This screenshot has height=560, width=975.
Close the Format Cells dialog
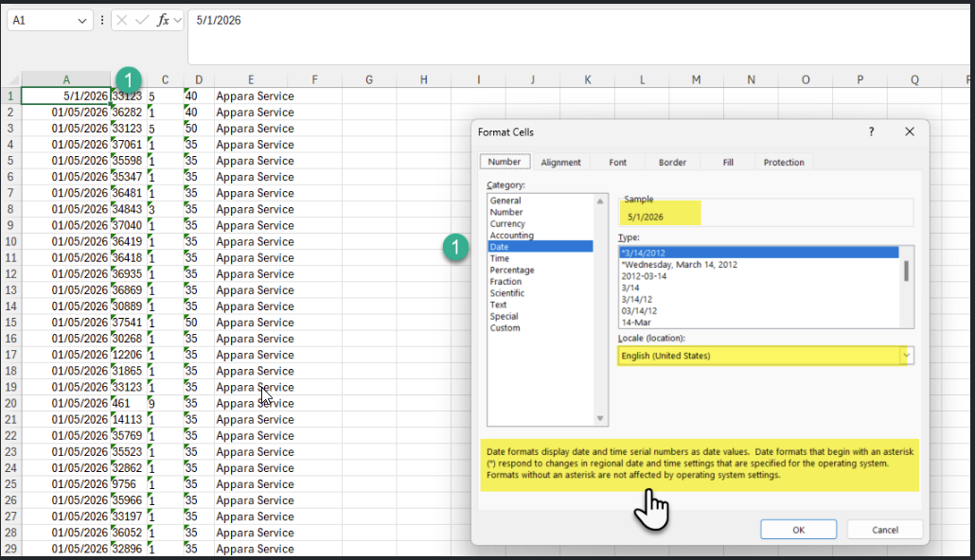pyautogui.click(x=910, y=131)
